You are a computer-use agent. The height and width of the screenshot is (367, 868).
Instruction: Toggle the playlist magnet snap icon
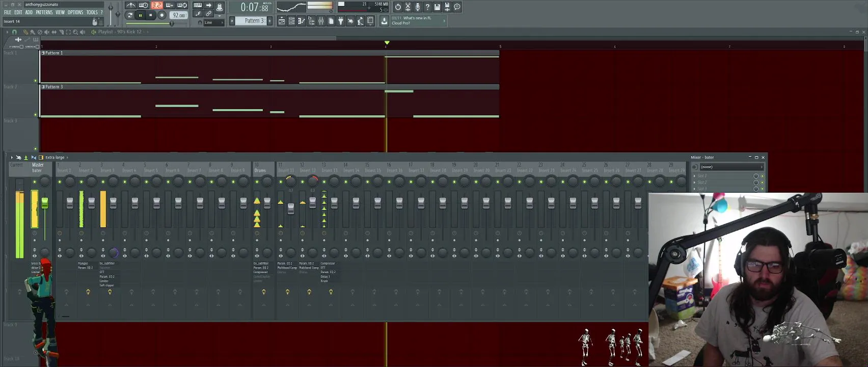tap(14, 32)
